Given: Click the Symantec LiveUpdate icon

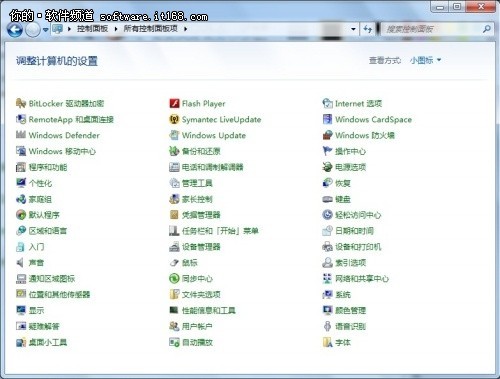Looking at the screenshot, I should [x=174, y=119].
